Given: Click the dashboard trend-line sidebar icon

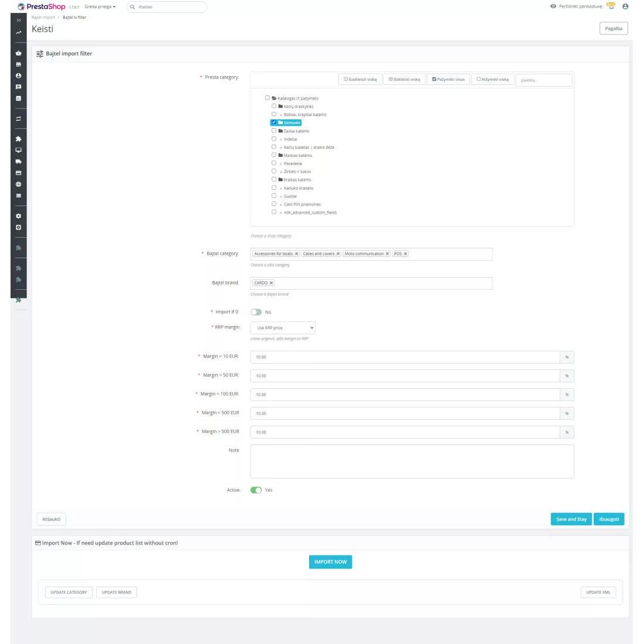Looking at the screenshot, I should click(x=18, y=33).
